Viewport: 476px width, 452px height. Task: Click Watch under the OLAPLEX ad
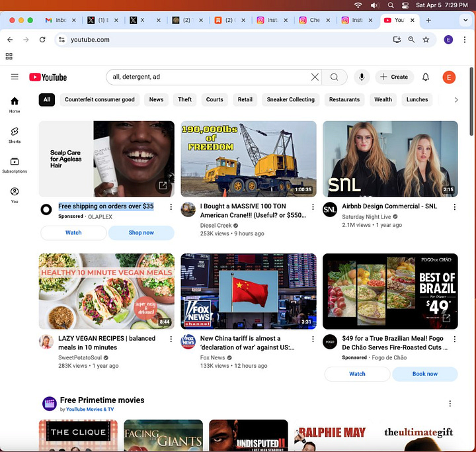click(73, 233)
